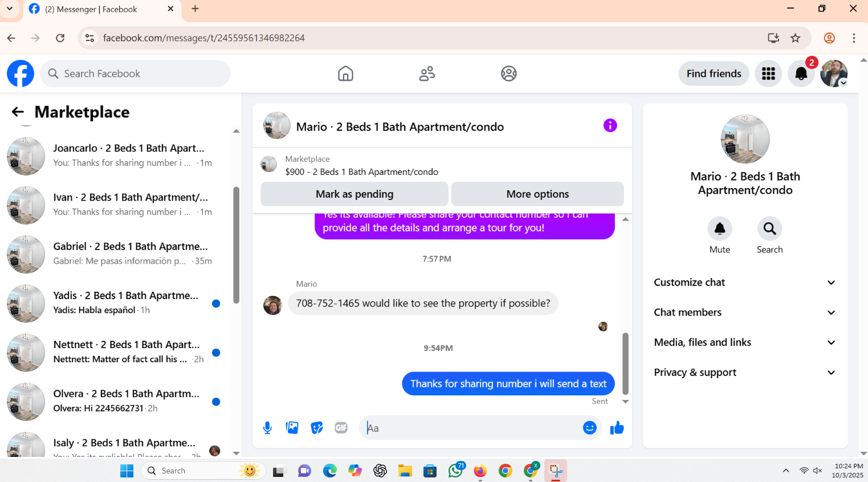Choose a GIF icon
Screen dimensions: 868x482
click(x=341, y=428)
